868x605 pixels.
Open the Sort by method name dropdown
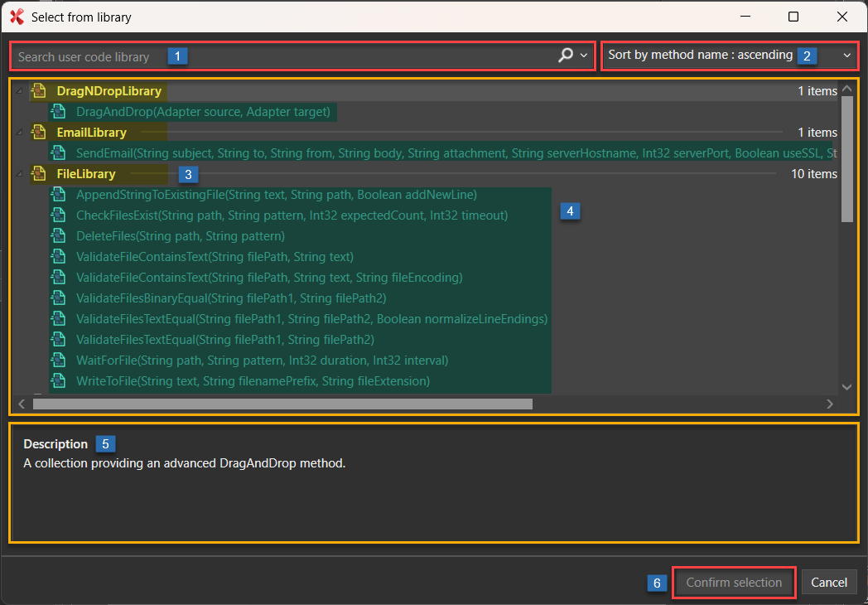(x=730, y=56)
